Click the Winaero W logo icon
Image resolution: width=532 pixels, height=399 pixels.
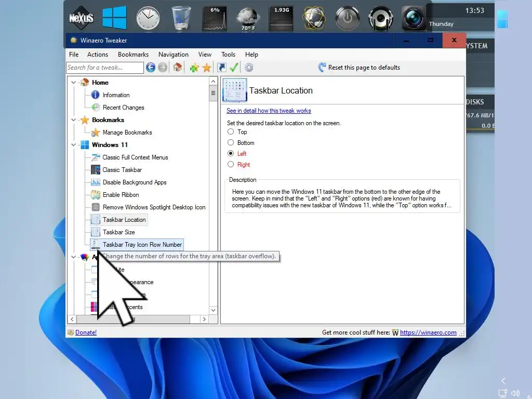point(395,332)
